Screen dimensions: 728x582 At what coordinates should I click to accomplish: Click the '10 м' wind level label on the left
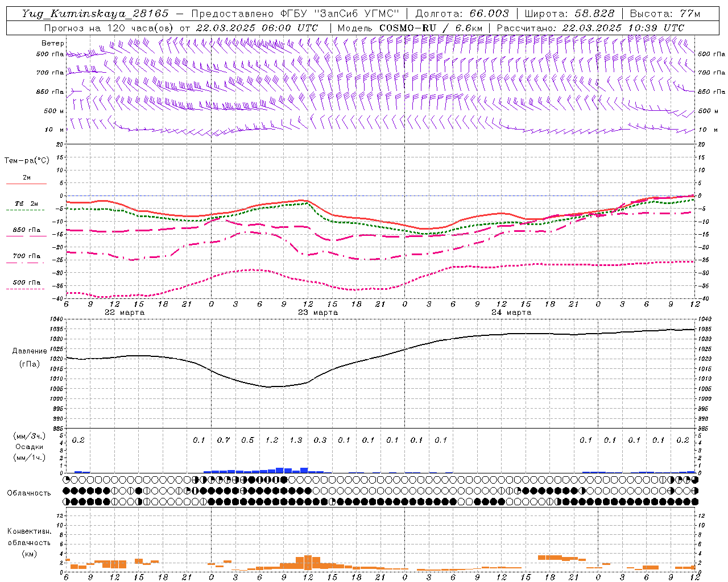(55, 130)
